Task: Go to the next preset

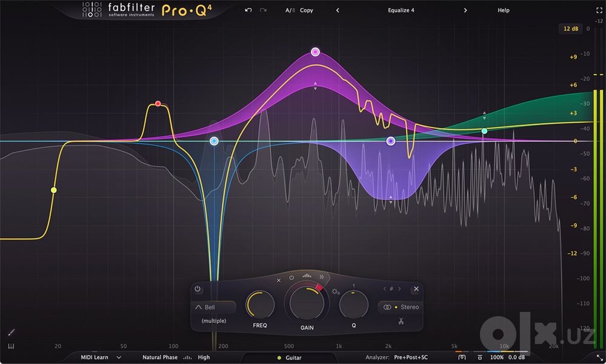Action: point(465,10)
